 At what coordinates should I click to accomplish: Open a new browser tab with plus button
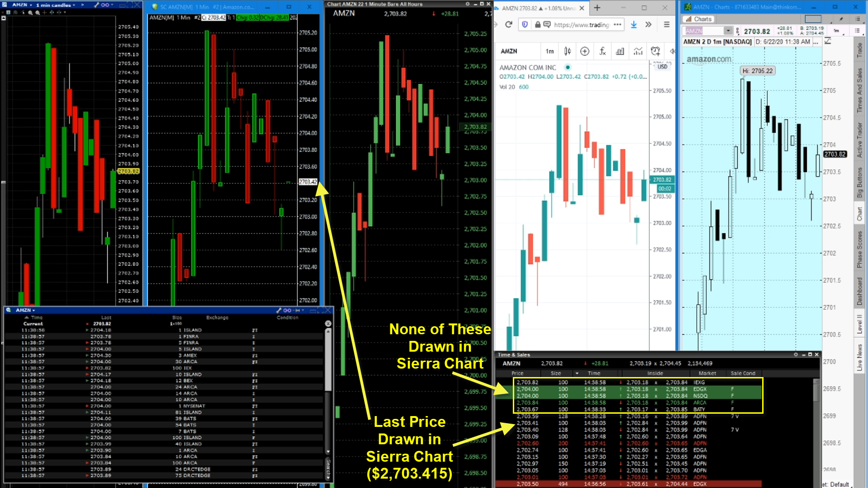pos(597,8)
